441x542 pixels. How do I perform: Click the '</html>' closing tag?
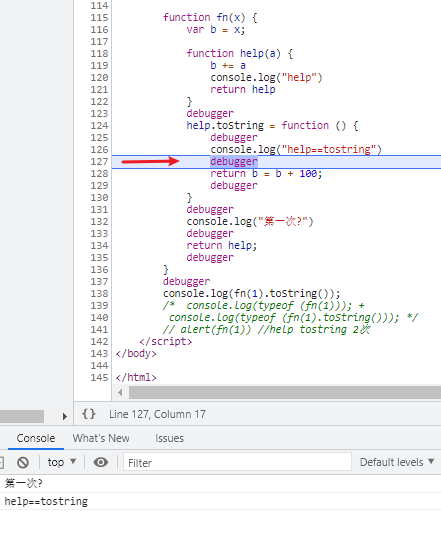click(136, 377)
